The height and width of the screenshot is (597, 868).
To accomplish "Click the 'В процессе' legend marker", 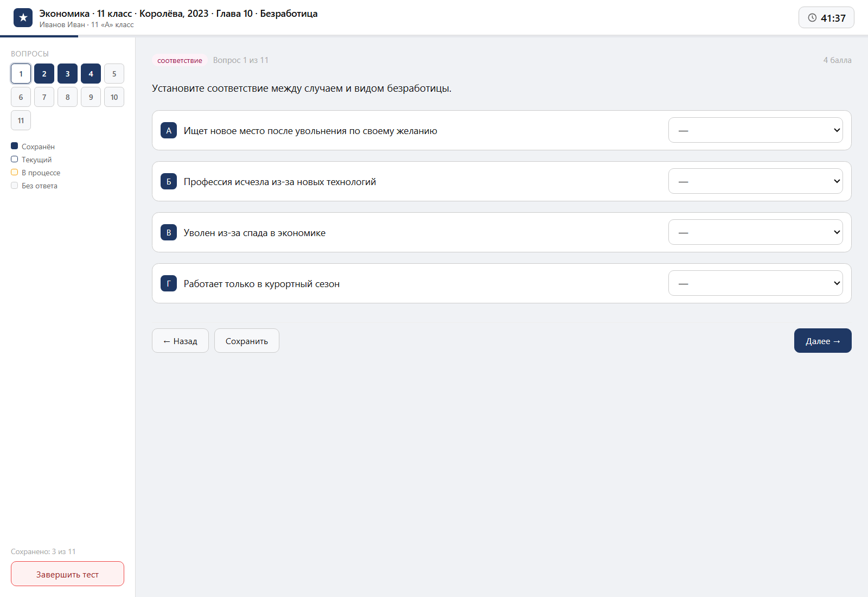I will click(x=15, y=172).
